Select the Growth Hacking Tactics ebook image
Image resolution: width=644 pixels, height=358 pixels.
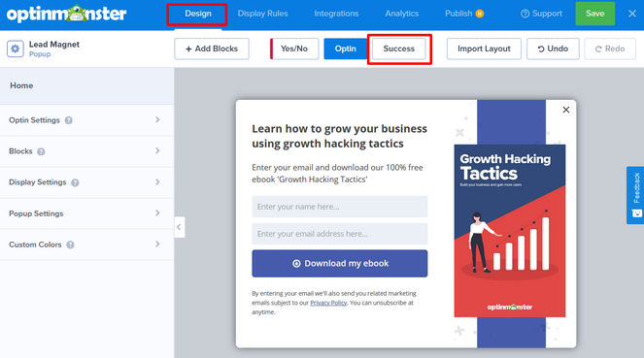point(510,231)
